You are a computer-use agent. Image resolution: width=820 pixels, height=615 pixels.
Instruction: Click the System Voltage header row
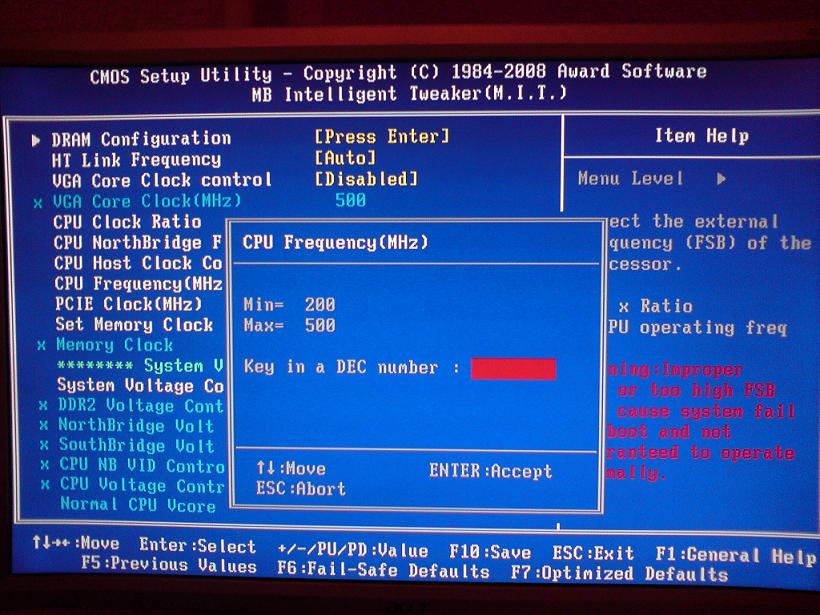(x=140, y=365)
